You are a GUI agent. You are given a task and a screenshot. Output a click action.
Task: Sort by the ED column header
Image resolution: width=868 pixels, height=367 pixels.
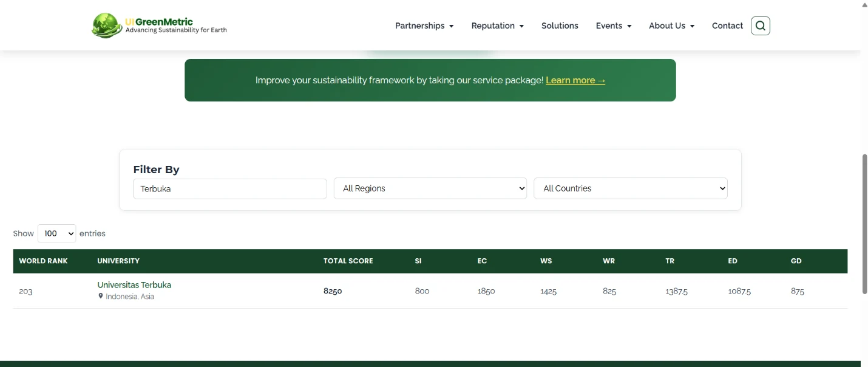pyautogui.click(x=733, y=261)
